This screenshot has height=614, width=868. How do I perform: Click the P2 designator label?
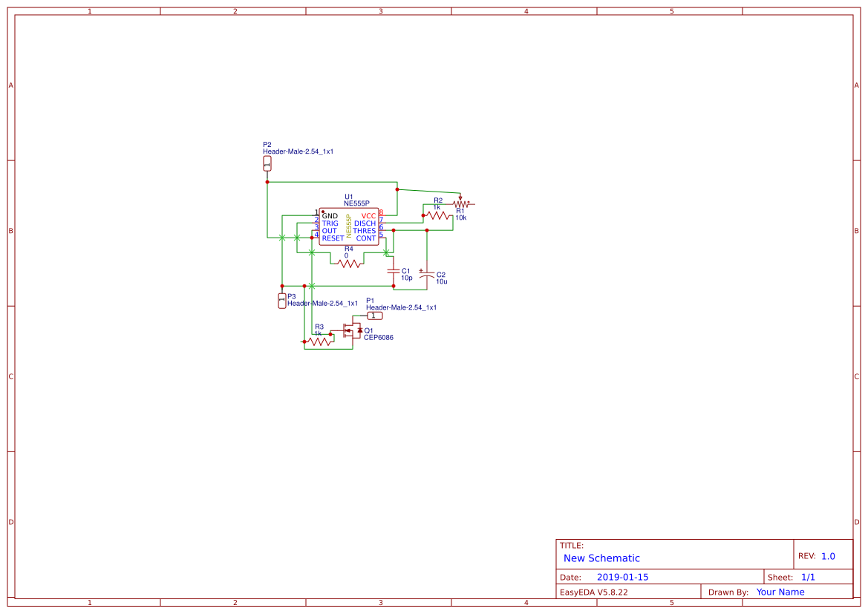[267, 145]
